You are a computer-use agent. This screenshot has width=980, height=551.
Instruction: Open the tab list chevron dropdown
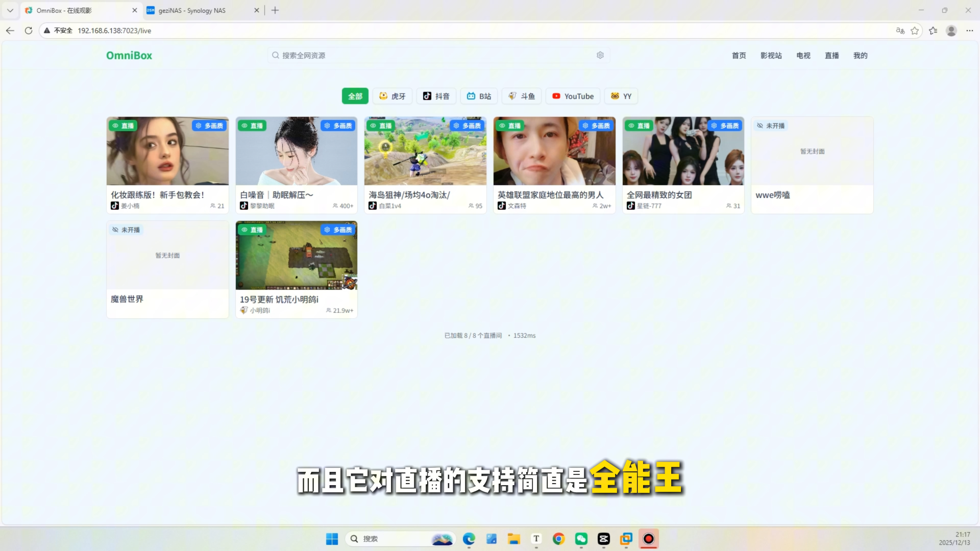pyautogui.click(x=10, y=10)
